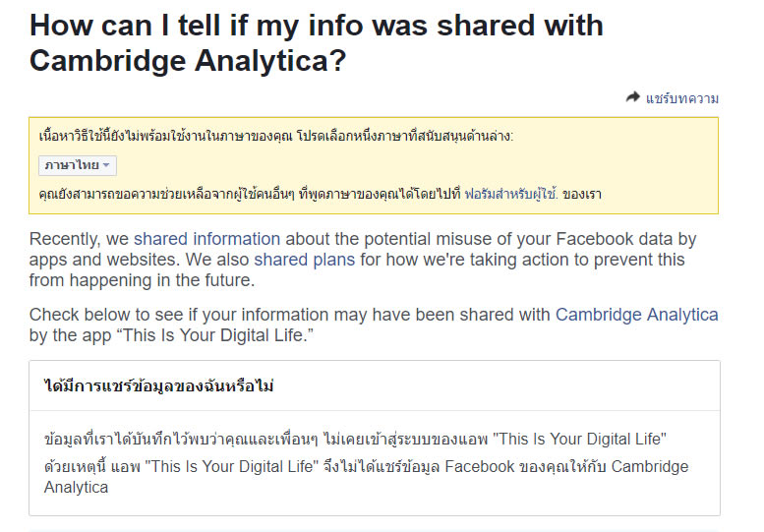
Task: Click the share arrow icon
Action: pos(632,97)
